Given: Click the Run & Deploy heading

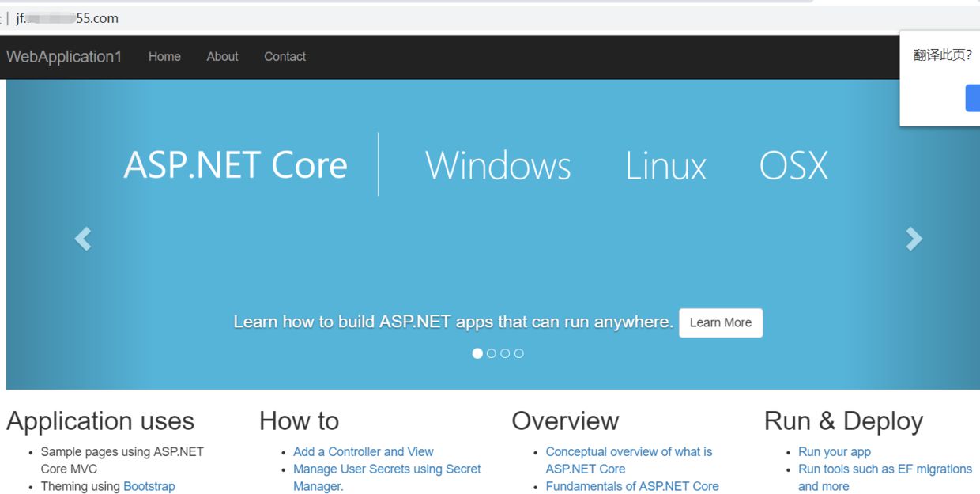Looking at the screenshot, I should click(x=843, y=421).
